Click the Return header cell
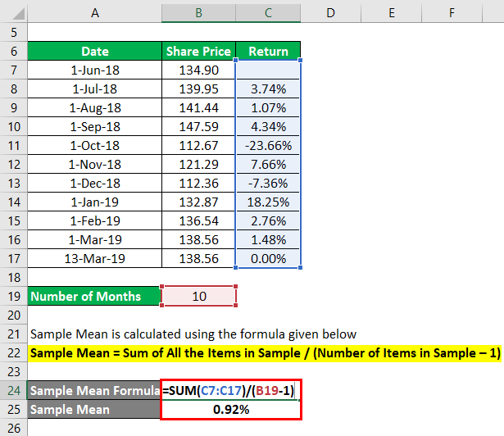This screenshot has height=436, width=504. [269, 51]
